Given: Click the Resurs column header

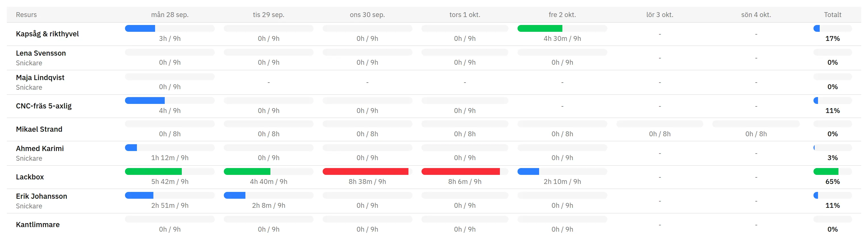Looking at the screenshot, I should coord(26,15).
